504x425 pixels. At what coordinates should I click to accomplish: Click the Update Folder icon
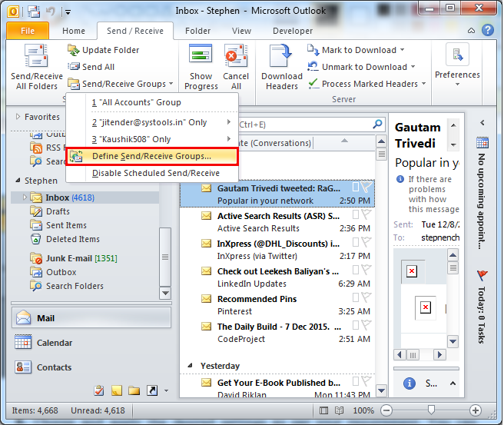click(74, 50)
